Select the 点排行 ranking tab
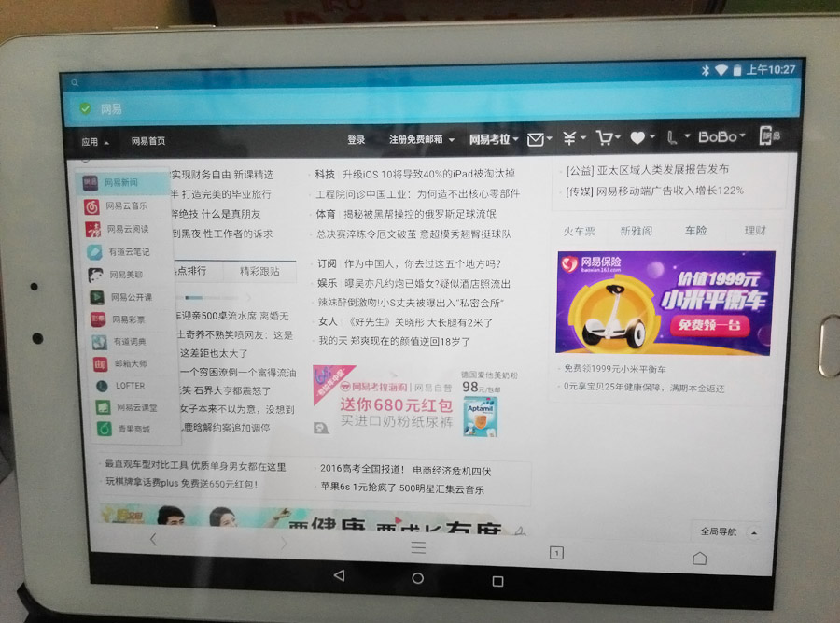Image resolution: width=840 pixels, height=623 pixels. click(x=191, y=270)
